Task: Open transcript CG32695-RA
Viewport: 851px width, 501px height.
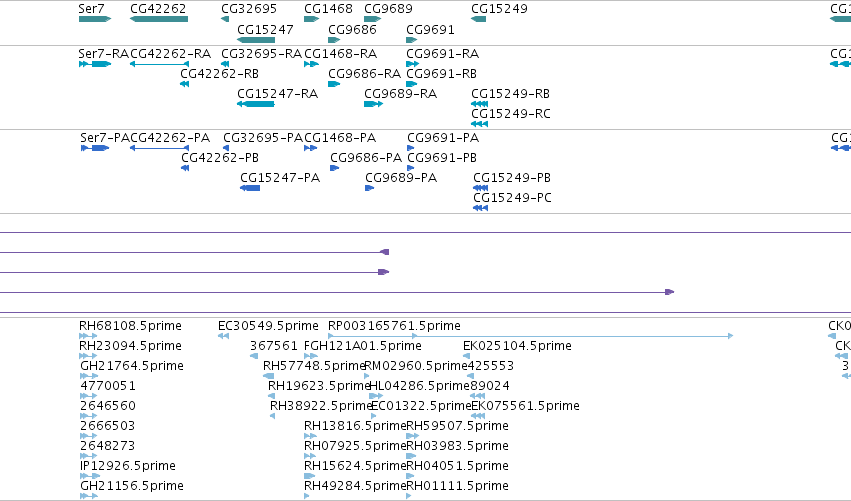Action: (x=261, y=54)
